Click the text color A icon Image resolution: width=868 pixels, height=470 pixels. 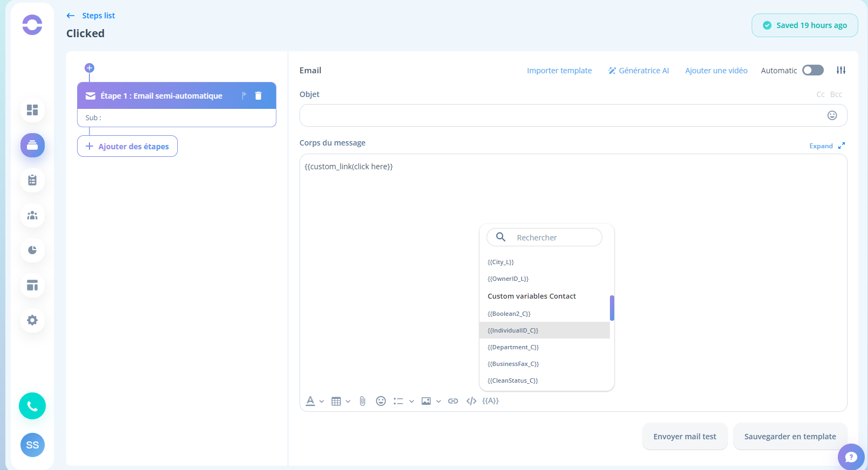[x=310, y=401]
